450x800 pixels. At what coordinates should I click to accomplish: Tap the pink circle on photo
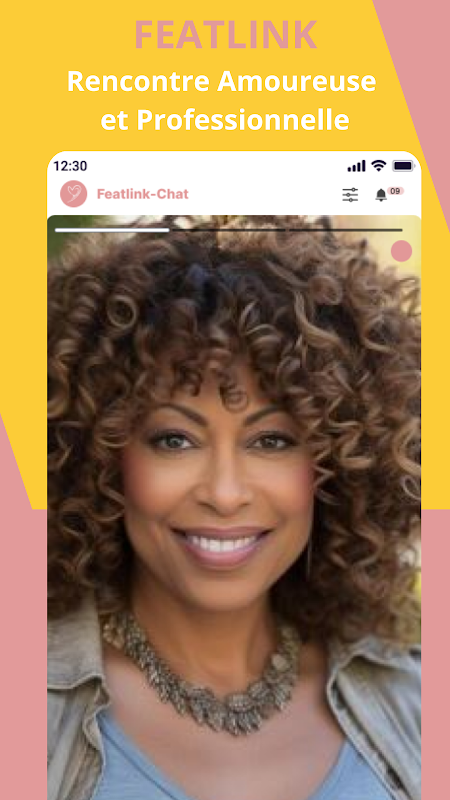pyautogui.click(x=402, y=251)
